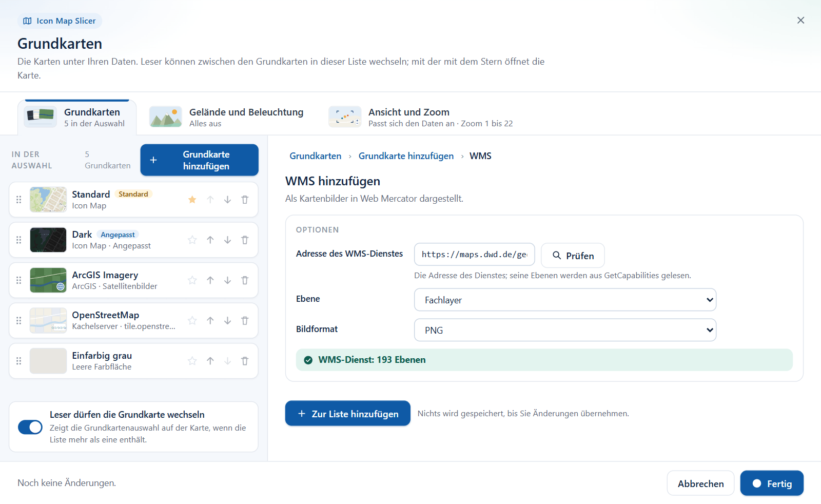Open Gelände und Beleuchtung tab
The width and height of the screenshot is (821, 504).
pyautogui.click(x=226, y=118)
